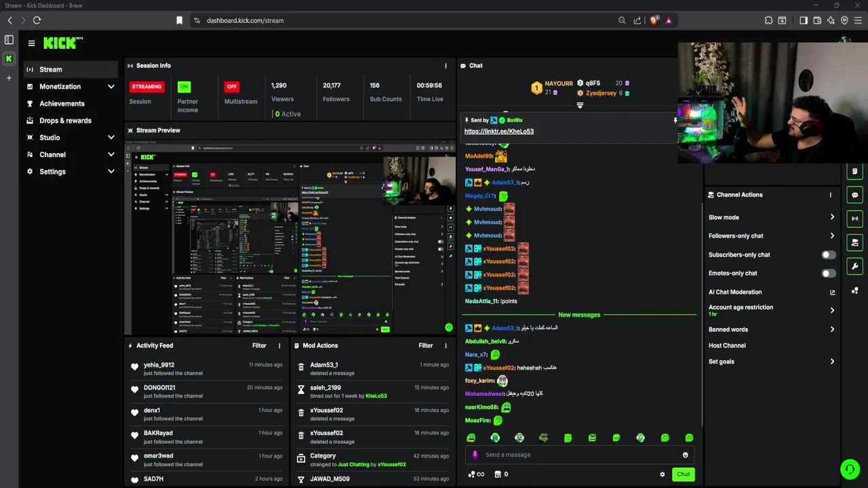This screenshot has width=868, height=488.
Task: Click Filter in Mod Actions
Action: pos(425,346)
